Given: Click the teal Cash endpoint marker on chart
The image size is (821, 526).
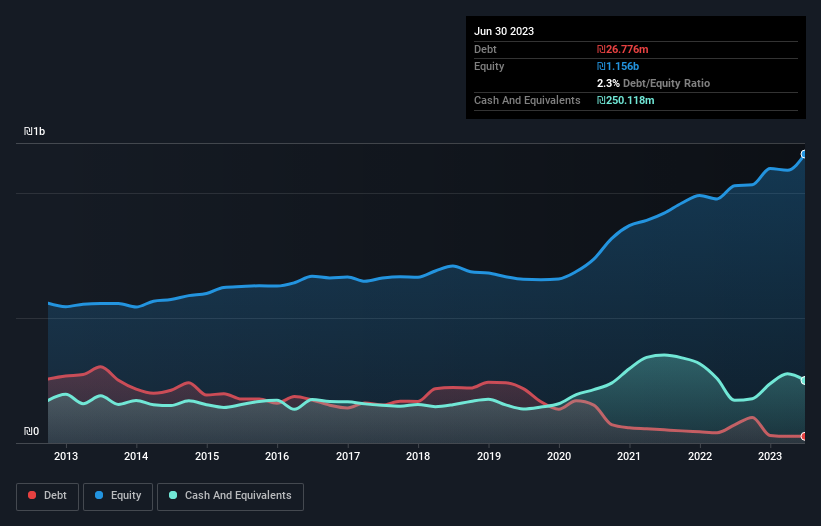Looking at the screenshot, I should pos(804,380).
